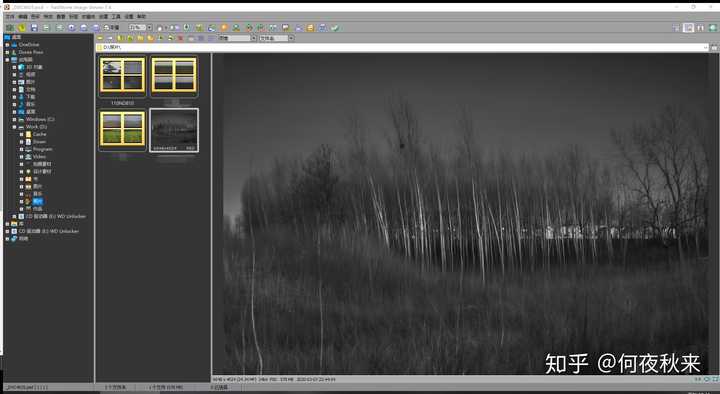Expand the Windows (C:) drive node
This screenshot has height=394, width=720.
pyautogui.click(x=14, y=119)
